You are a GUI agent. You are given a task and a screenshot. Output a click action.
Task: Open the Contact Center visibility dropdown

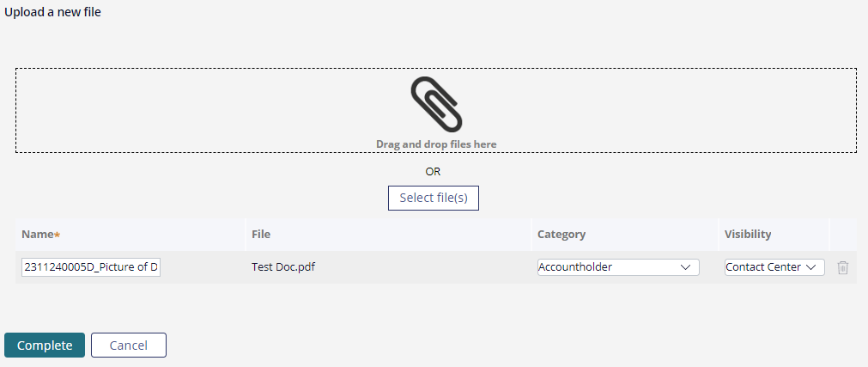click(x=774, y=267)
